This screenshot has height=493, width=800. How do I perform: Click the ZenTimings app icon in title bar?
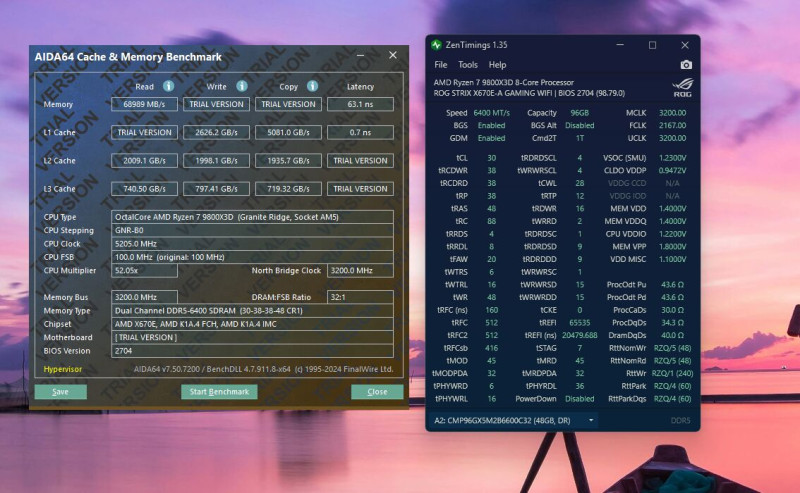tap(436, 45)
